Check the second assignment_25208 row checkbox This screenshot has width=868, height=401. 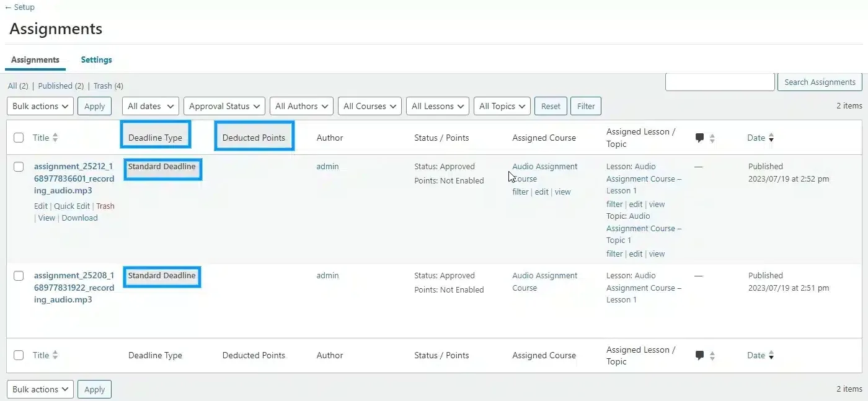pyautogui.click(x=19, y=276)
